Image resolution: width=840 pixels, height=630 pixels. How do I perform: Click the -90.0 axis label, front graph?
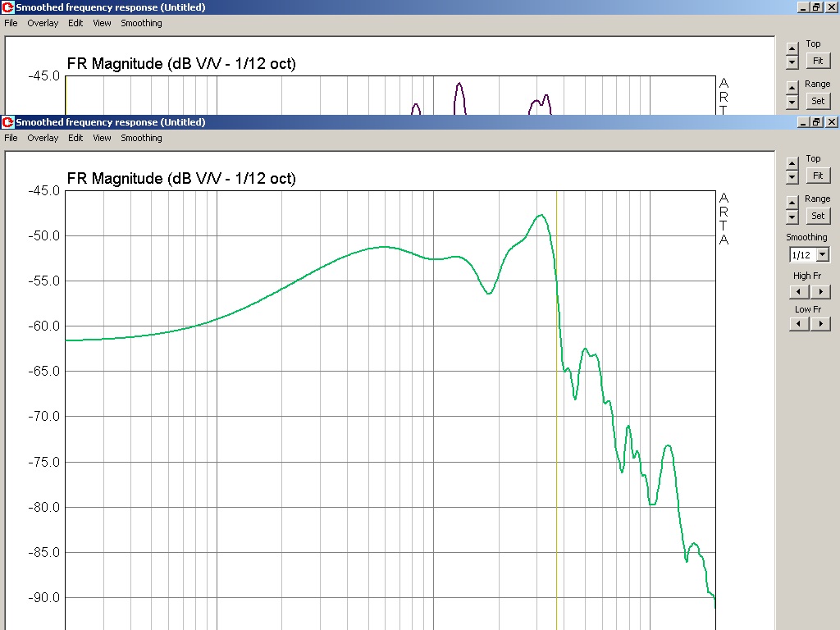pyautogui.click(x=44, y=597)
